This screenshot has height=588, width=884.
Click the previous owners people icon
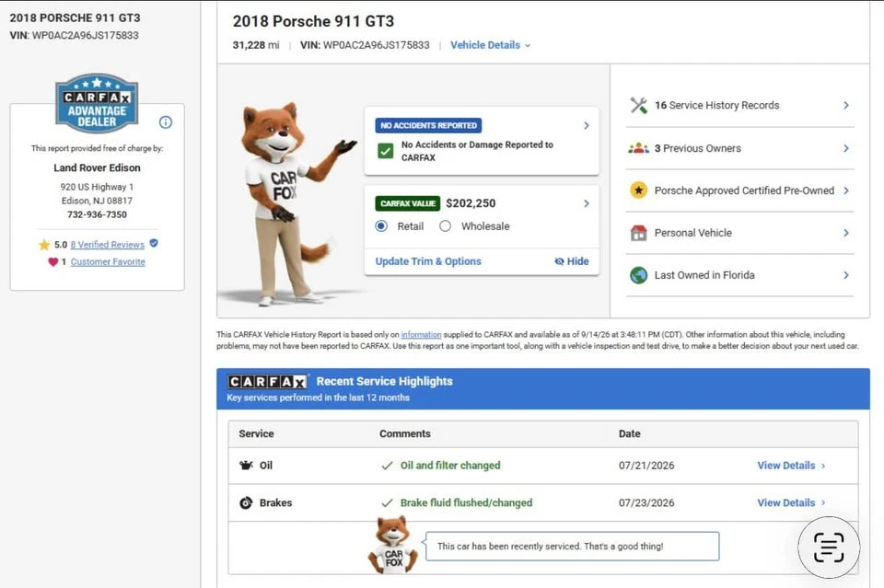tap(639, 148)
